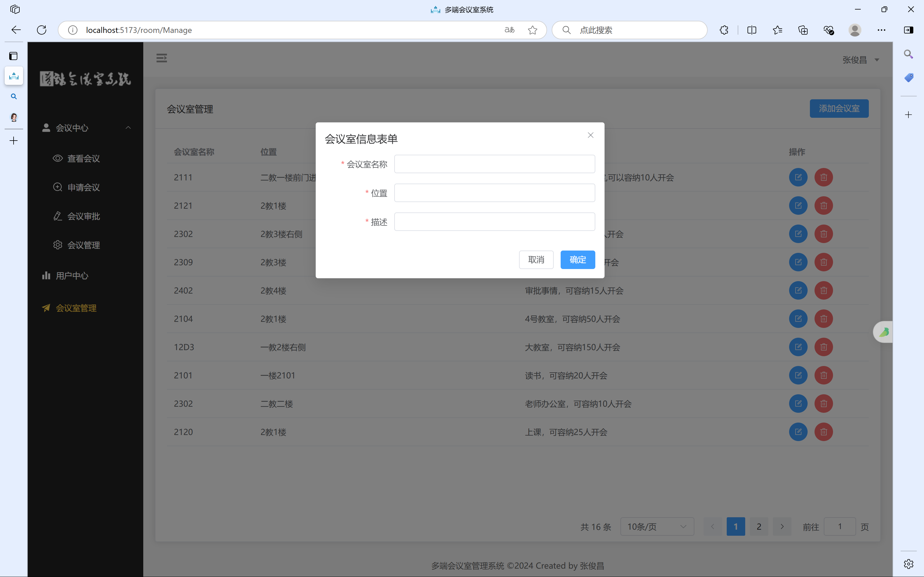This screenshot has width=924, height=577.
Task: Open Edge sidebar search icon
Action: click(908, 54)
